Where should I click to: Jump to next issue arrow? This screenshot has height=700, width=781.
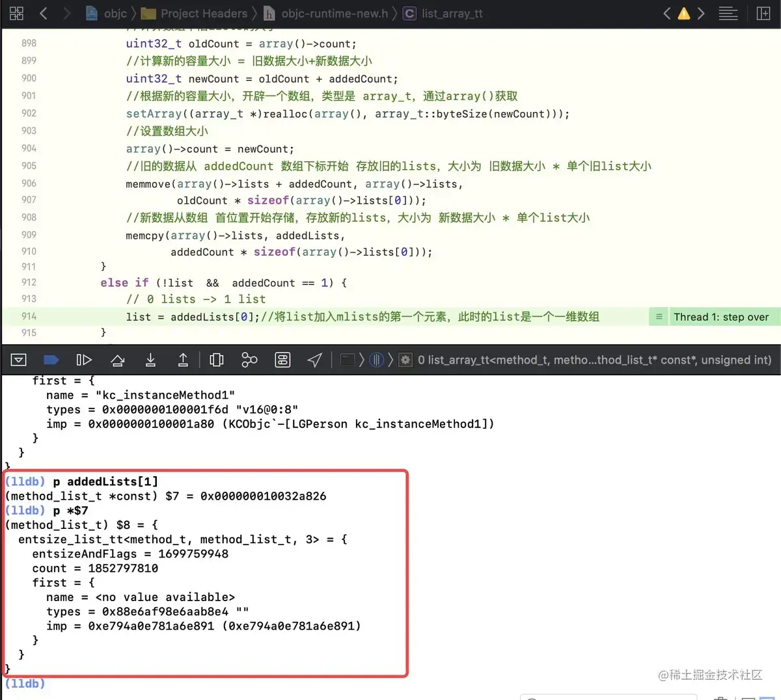point(701,13)
